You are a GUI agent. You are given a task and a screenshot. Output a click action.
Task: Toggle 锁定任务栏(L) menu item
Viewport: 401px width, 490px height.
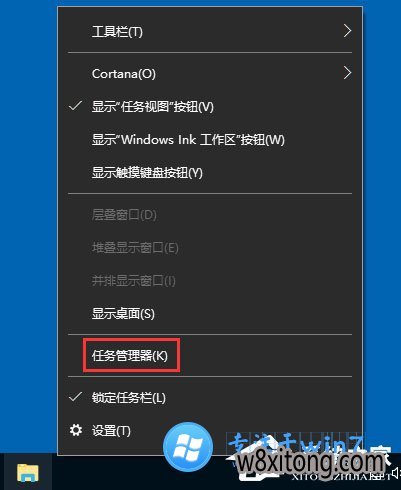pyautogui.click(x=210, y=398)
